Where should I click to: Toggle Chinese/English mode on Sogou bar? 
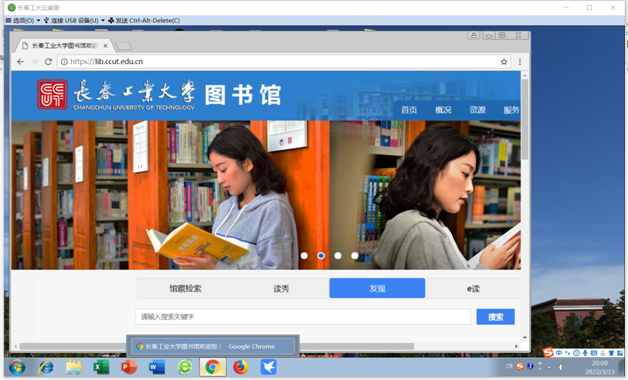click(559, 353)
